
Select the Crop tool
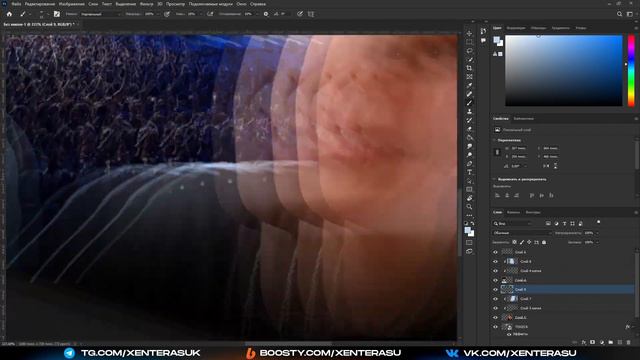point(469,68)
